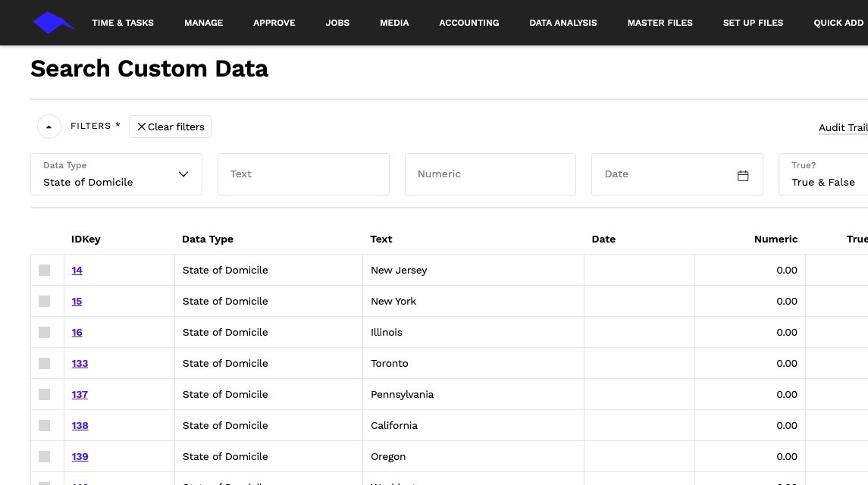Open record IDKey 139
The width and height of the screenshot is (868, 485).
point(80,456)
